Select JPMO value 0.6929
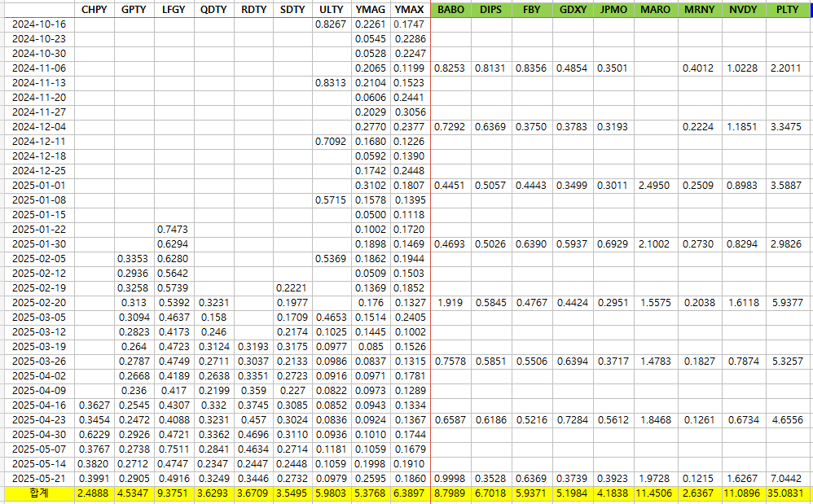813x504 pixels. pos(613,244)
